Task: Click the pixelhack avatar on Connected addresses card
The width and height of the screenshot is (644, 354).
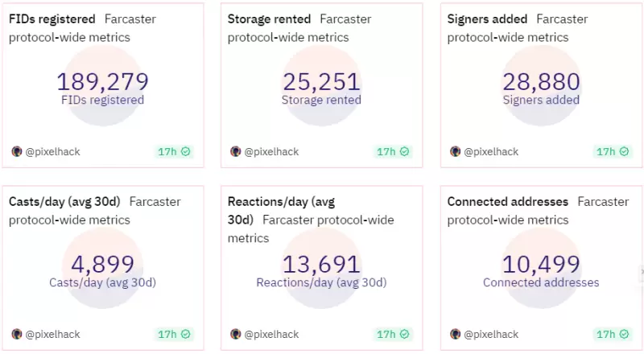Action: point(456,334)
